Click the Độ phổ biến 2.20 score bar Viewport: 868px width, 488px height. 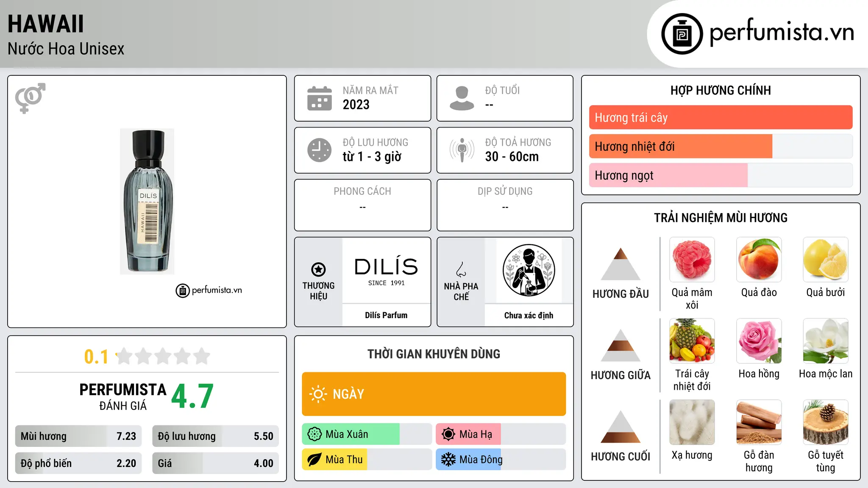click(78, 463)
